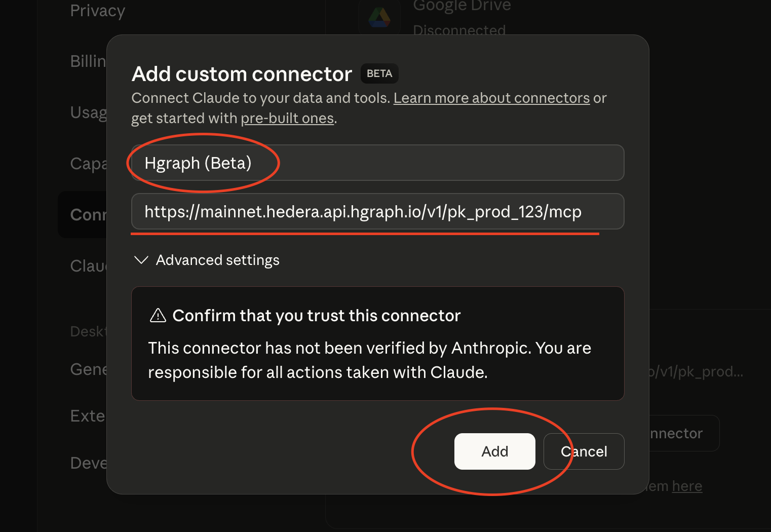Open the Extensions settings section
Viewport: 771px width, 532px height.
(87, 415)
